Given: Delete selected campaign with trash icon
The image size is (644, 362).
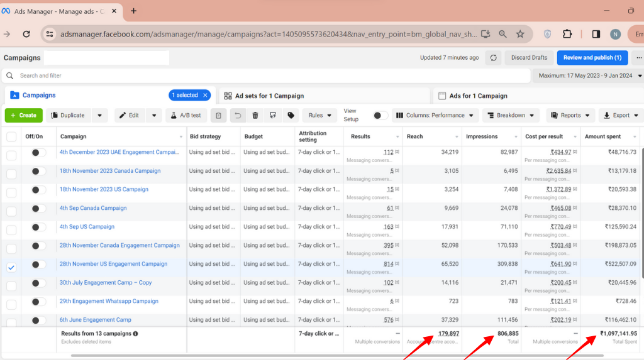Looking at the screenshot, I should pyautogui.click(x=255, y=116).
